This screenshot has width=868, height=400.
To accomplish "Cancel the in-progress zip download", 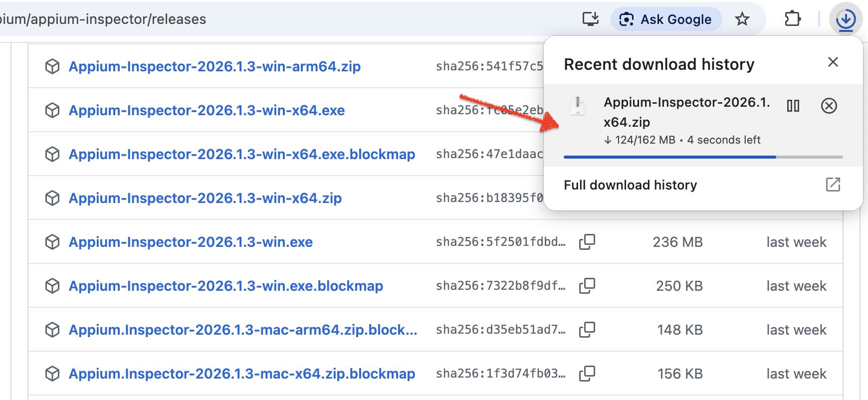I will (x=829, y=106).
